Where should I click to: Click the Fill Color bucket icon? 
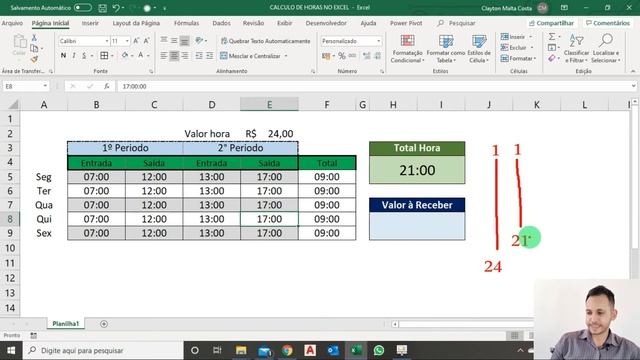coord(125,56)
